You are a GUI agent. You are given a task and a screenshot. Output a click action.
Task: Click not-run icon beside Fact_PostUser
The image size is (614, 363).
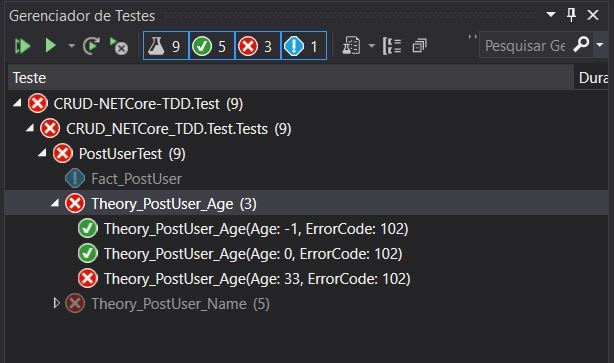tap(75, 179)
